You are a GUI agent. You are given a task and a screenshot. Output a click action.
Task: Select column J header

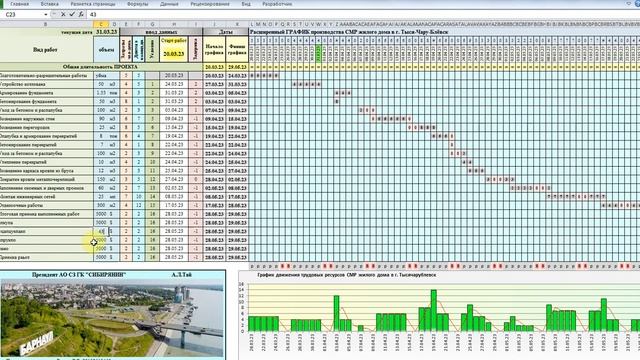click(x=214, y=24)
